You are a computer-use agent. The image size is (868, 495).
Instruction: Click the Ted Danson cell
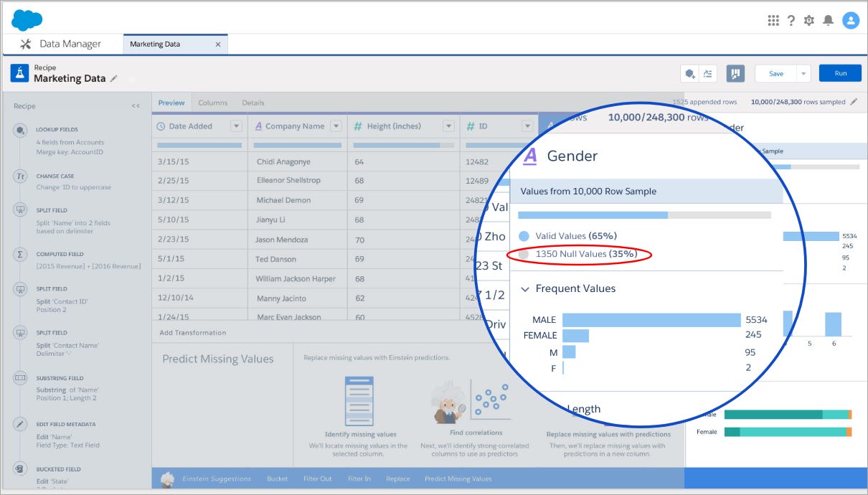click(x=298, y=259)
